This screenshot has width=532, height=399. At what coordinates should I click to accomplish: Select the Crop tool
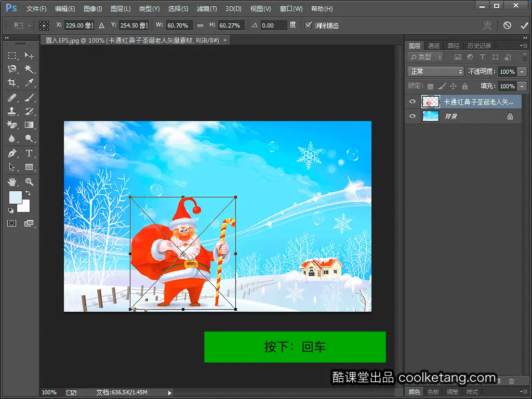tap(12, 83)
